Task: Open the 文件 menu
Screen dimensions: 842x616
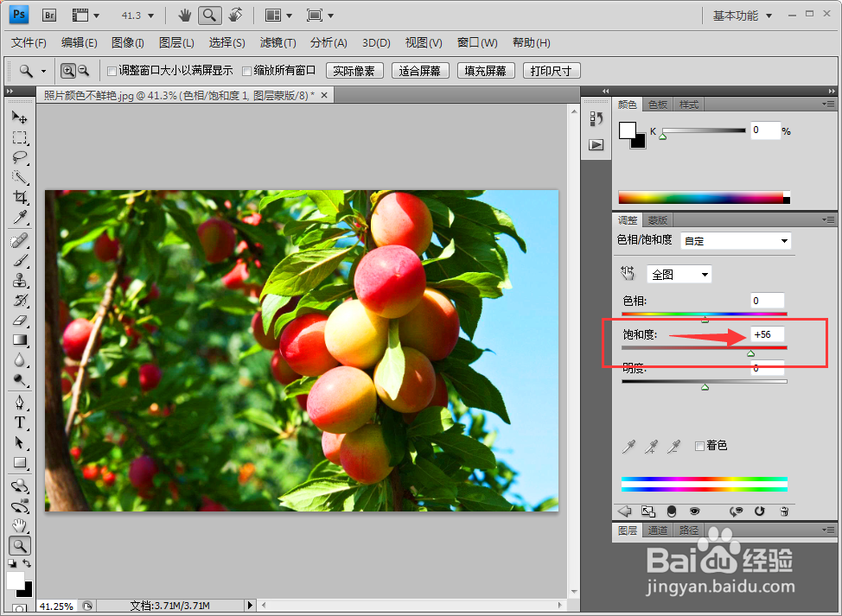Action: (29, 42)
